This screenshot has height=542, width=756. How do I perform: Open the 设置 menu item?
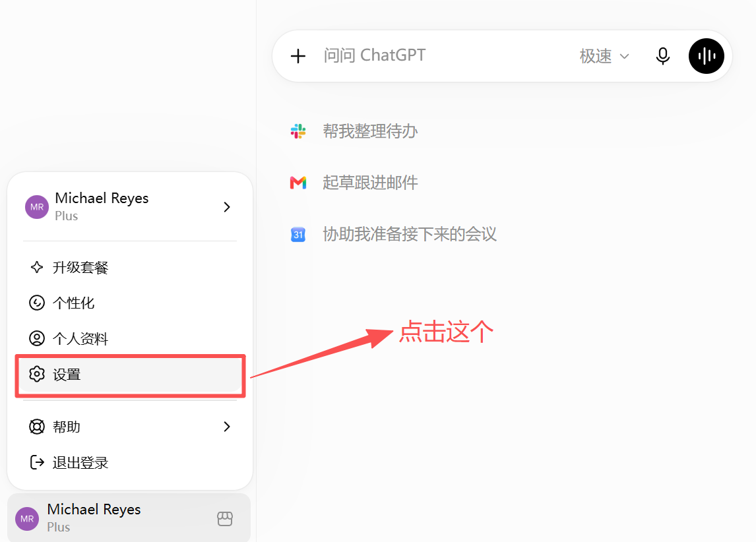tap(130, 375)
